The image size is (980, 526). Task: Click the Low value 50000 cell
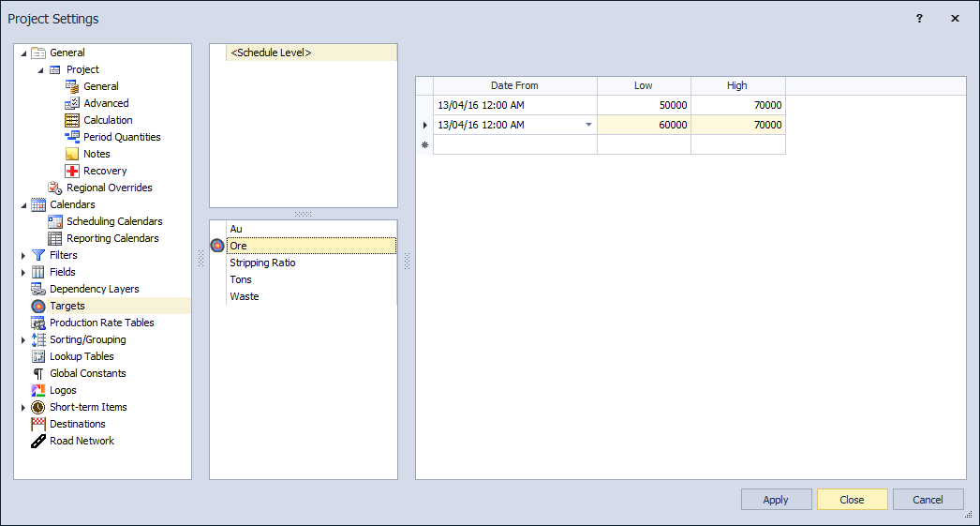click(644, 106)
